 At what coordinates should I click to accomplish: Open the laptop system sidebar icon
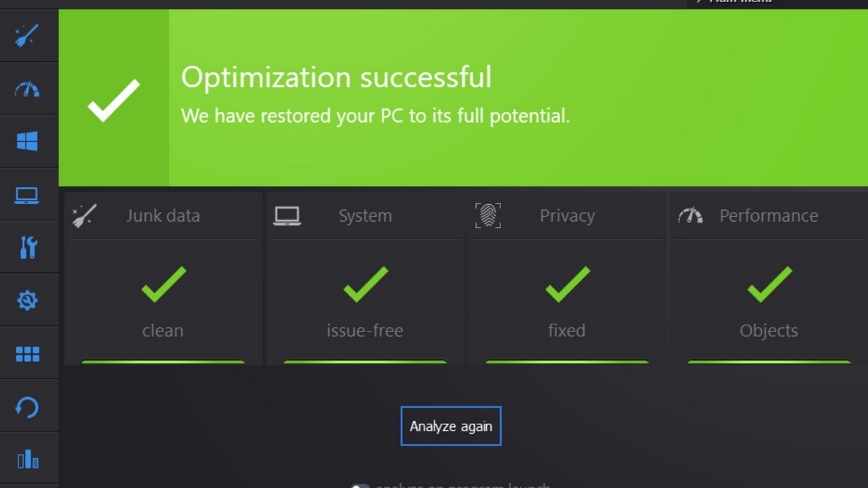[x=27, y=195]
